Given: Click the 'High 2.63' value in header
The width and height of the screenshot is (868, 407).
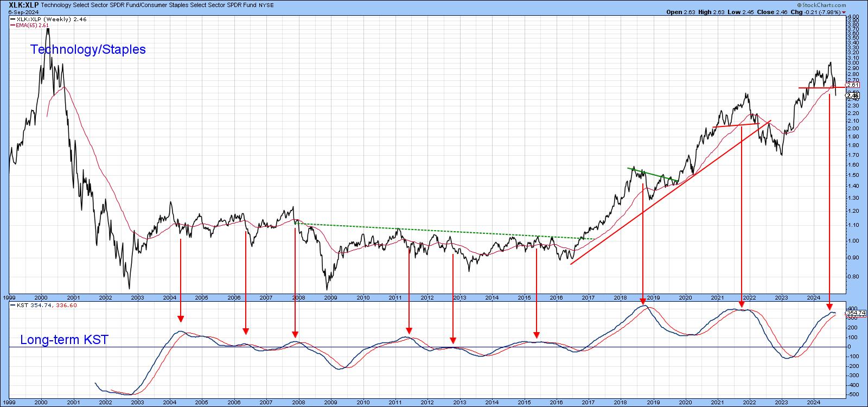Looking at the screenshot, I should (712, 12).
